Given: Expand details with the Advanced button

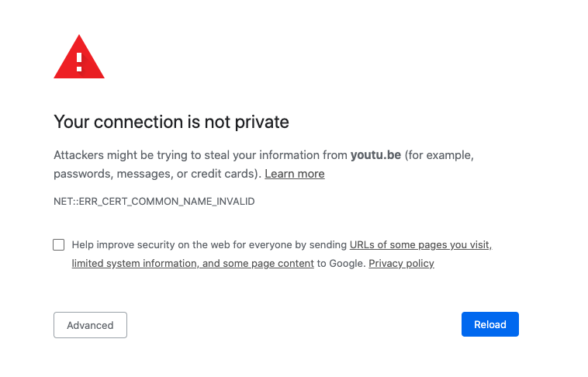Looking at the screenshot, I should (x=90, y=325).
